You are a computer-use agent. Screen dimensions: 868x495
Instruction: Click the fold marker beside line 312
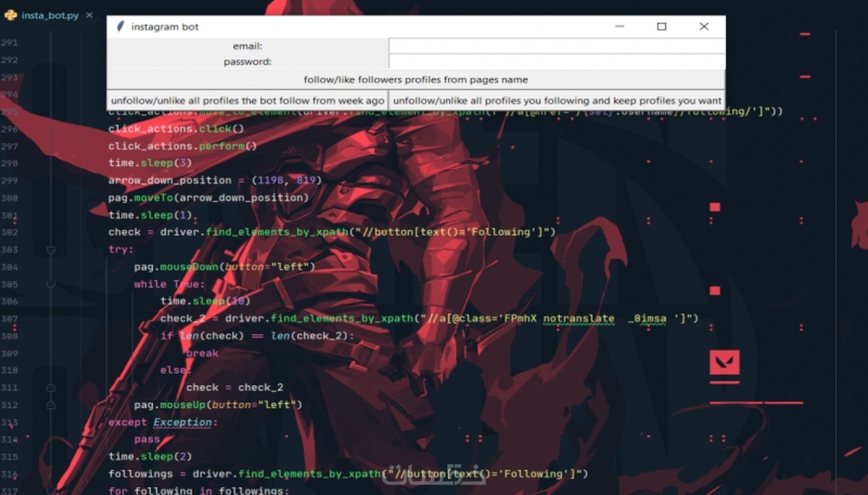click(x=51, y=405)
